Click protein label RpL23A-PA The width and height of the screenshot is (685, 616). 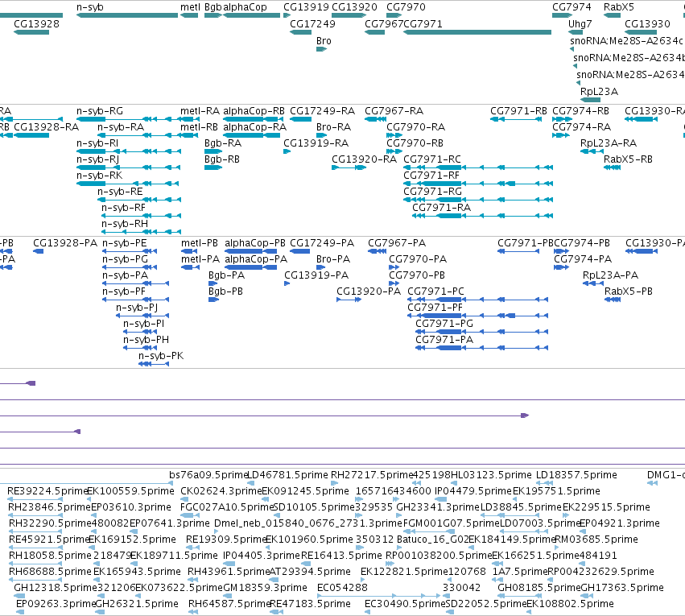[611, 275]
